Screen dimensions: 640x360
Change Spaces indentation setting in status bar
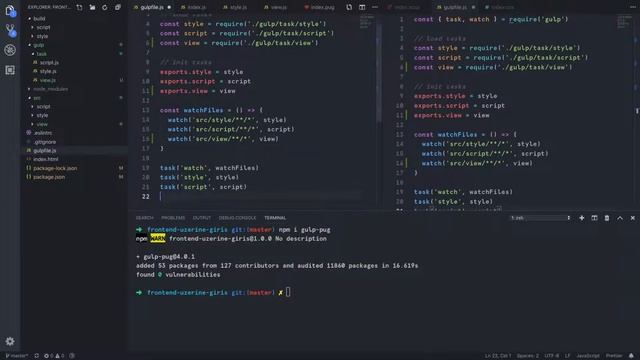[528, 356]
